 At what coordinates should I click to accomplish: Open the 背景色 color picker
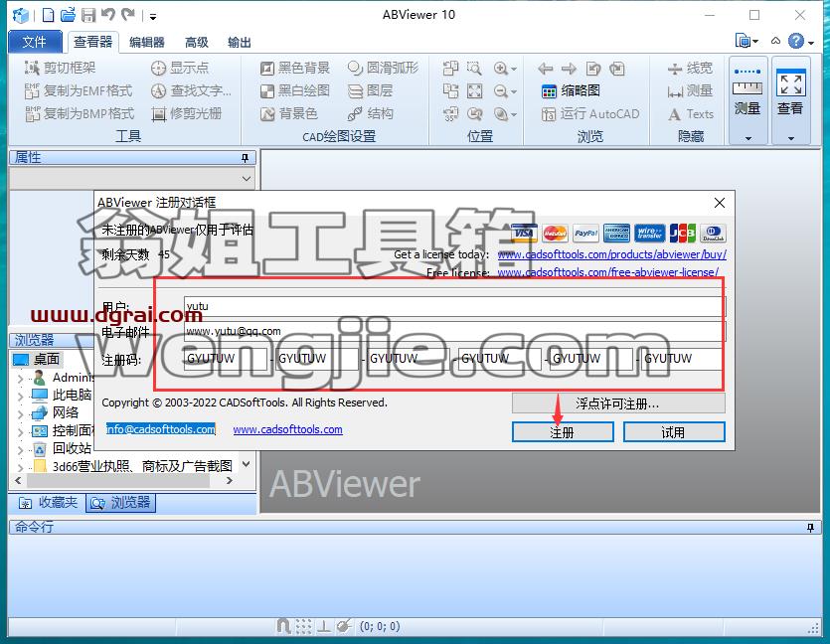pyautogui.click(x=289, y=113)
